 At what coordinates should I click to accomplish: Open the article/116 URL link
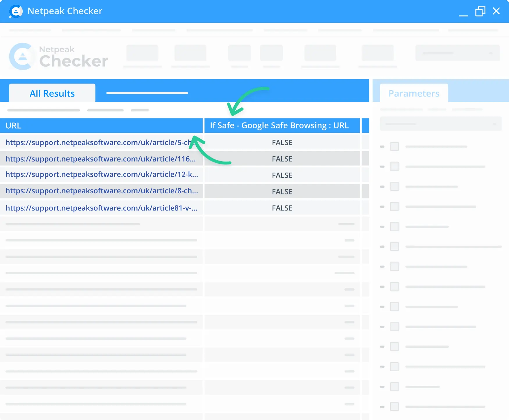(100, 159)
